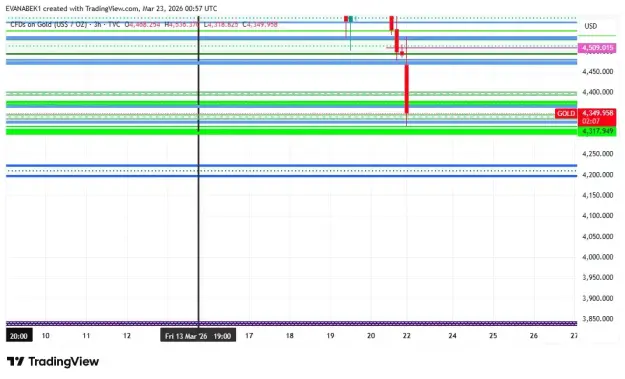Image resolution: width=625 pixels, height=379 pixels.
Task: Click date 24 on the time axis
Action: click(452, 336)
